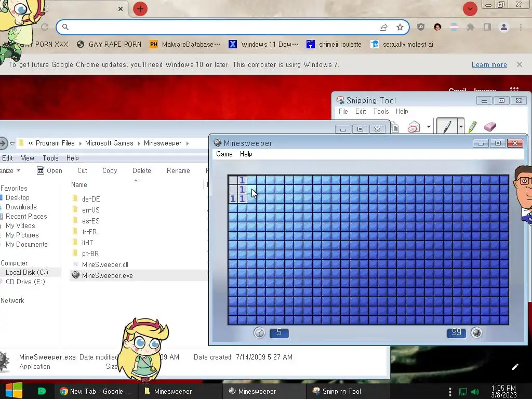
Task: Click Microsoft Games in the breadcrumb path
Action: (109, 143)
